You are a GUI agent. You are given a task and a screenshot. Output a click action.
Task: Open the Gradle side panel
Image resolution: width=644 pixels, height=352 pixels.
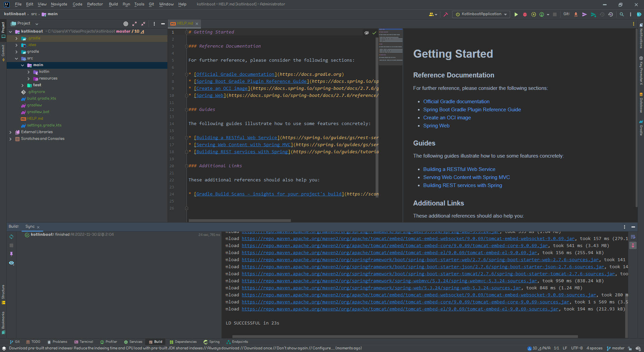641,128
